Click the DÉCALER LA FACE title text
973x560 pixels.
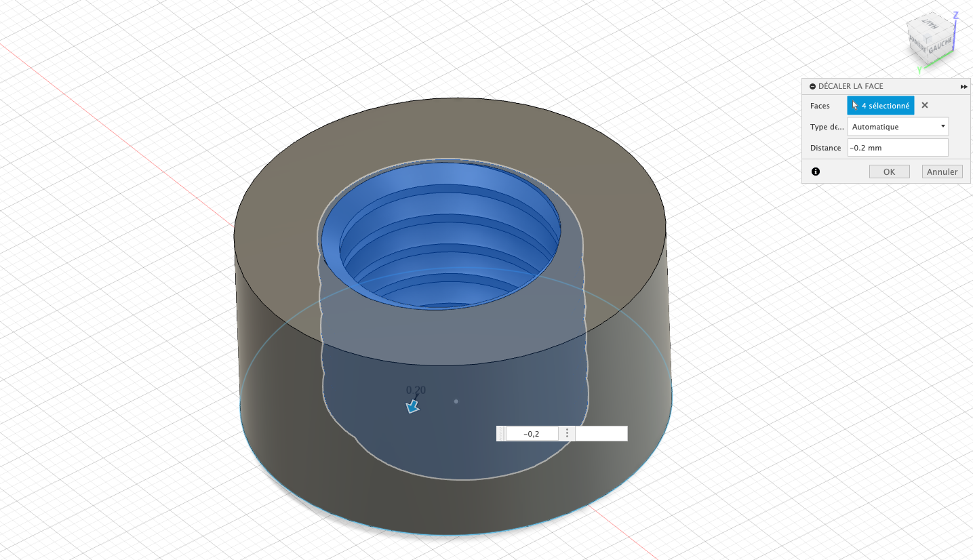tap(851, 87)
